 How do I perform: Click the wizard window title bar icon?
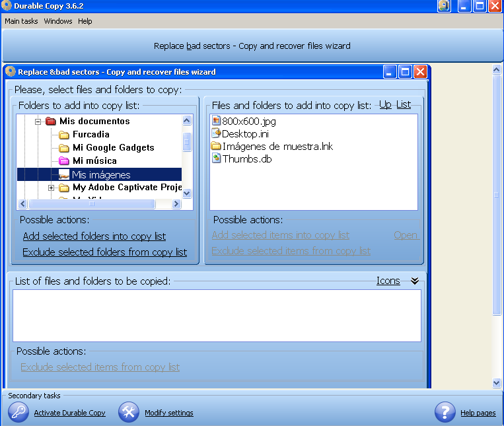click(x=11, y=71)
